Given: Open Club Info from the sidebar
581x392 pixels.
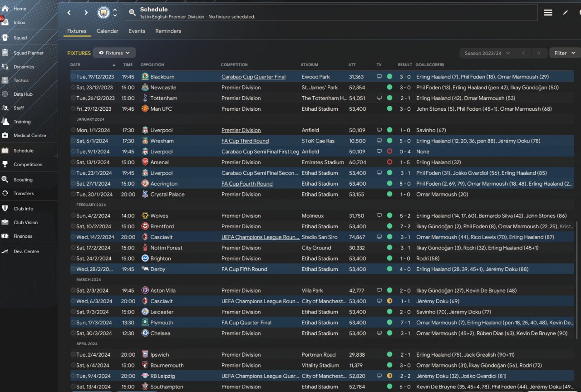Looking at the screenshot, I should point(23,209).
